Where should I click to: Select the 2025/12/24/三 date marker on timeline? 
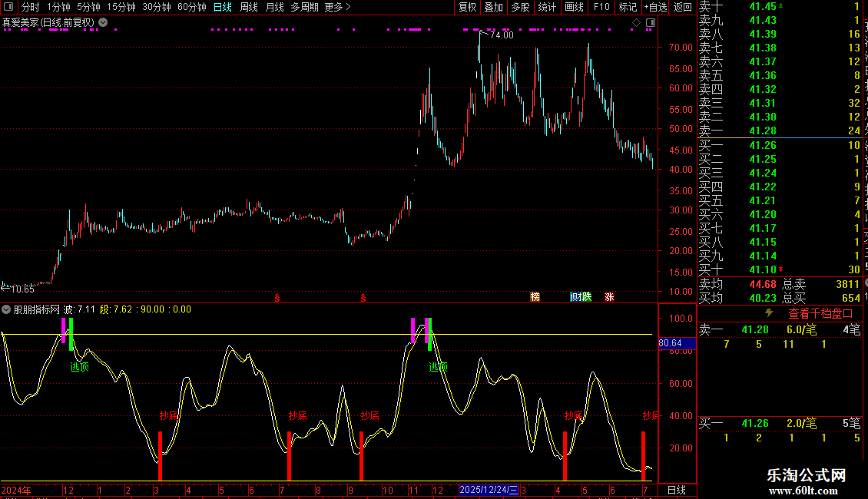489,490
